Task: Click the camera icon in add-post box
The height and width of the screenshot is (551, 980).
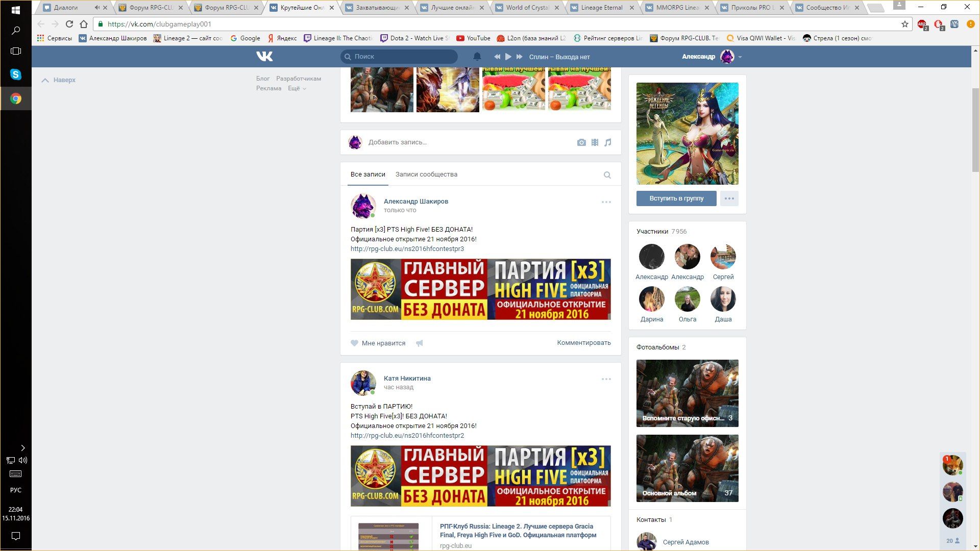Action: point(581,143)
